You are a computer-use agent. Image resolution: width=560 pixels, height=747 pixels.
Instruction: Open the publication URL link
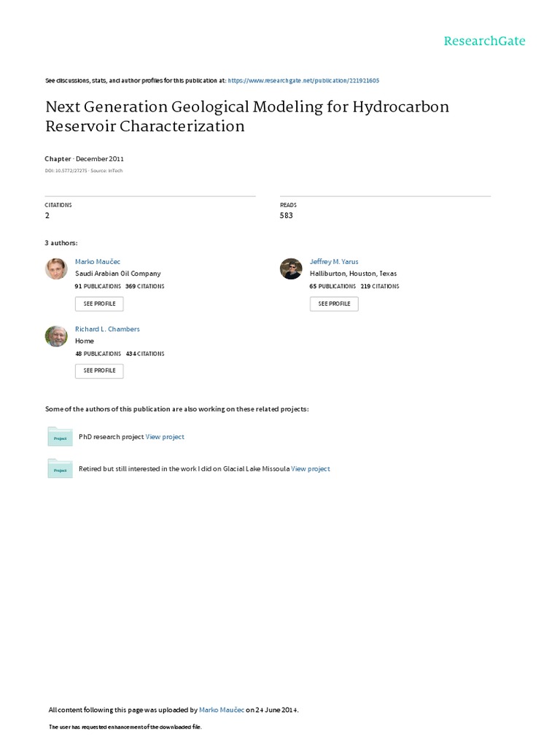pos(303,81)
